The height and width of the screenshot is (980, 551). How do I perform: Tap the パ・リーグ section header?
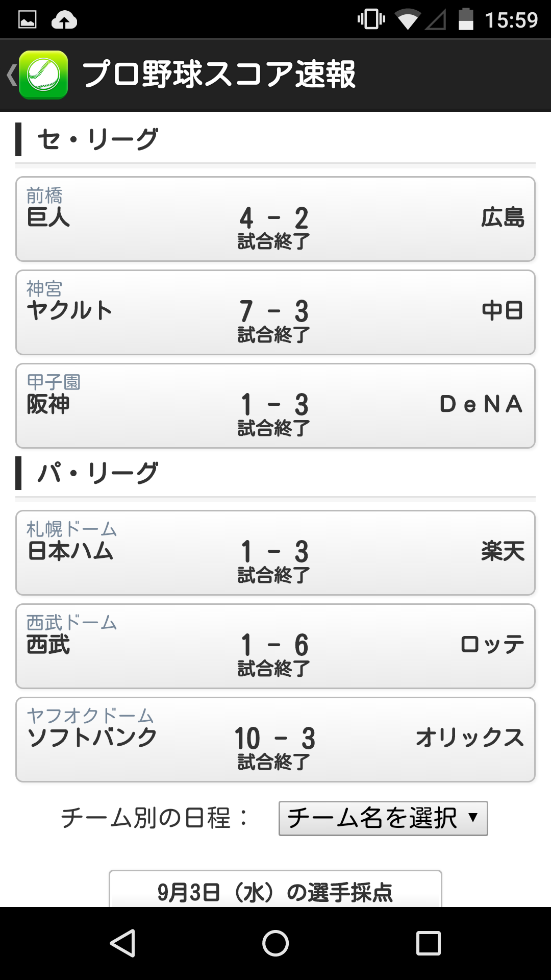click(97, 473)
